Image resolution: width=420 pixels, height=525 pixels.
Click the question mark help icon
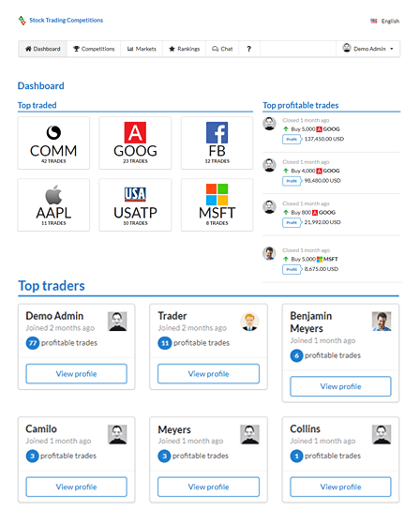(x=248, y=49)
